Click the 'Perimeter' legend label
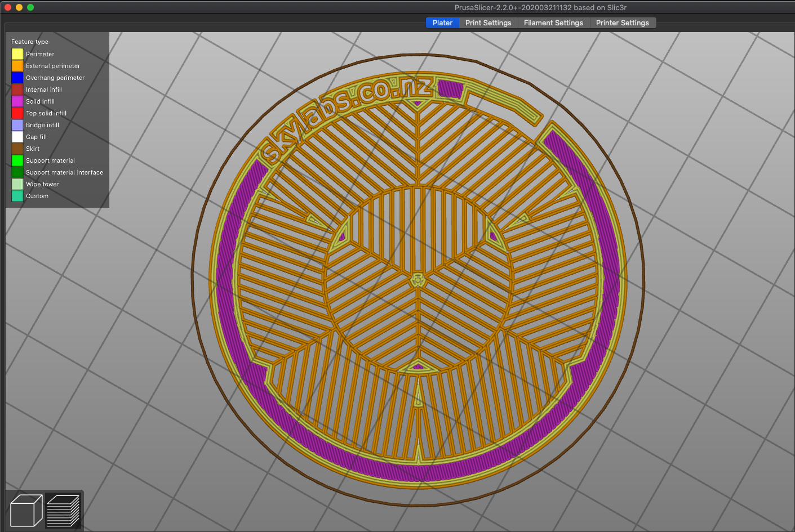Image resolution: width=795 pixels, height=532 pixels. pyautogui.click(x=40, y=54)
